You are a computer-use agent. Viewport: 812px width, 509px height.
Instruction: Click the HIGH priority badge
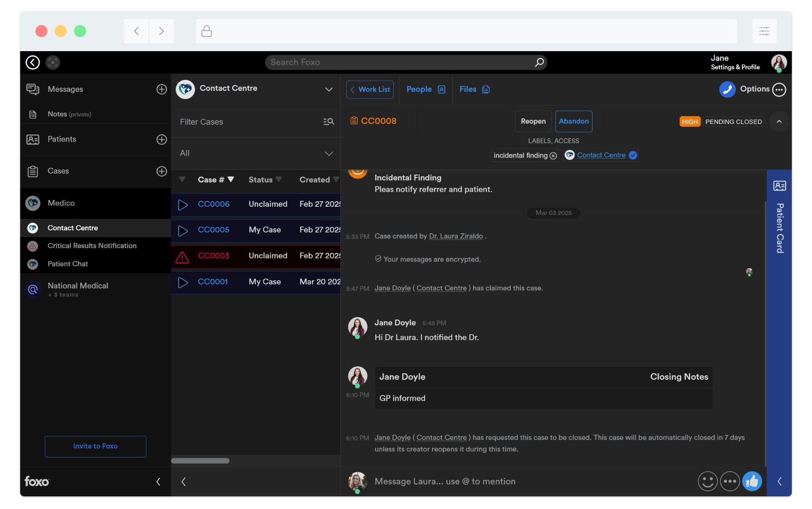pyautogui.click(x=690, y=122)
